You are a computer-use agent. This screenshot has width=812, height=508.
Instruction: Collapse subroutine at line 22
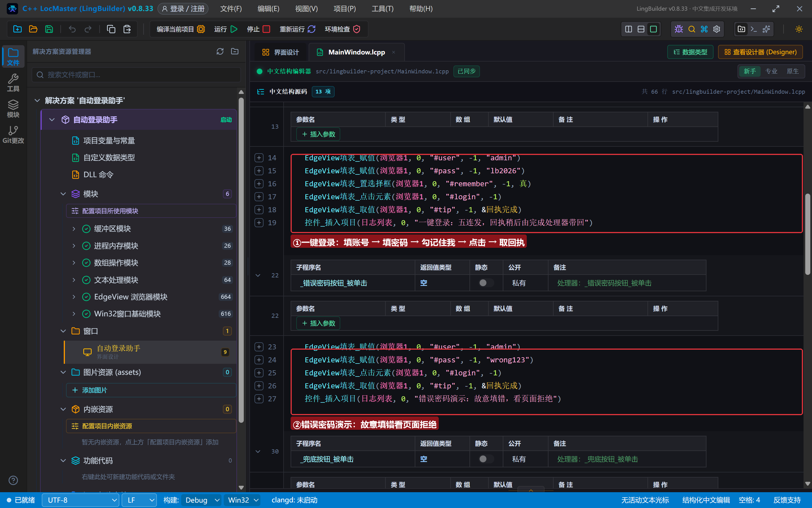[x=258, y=275]
